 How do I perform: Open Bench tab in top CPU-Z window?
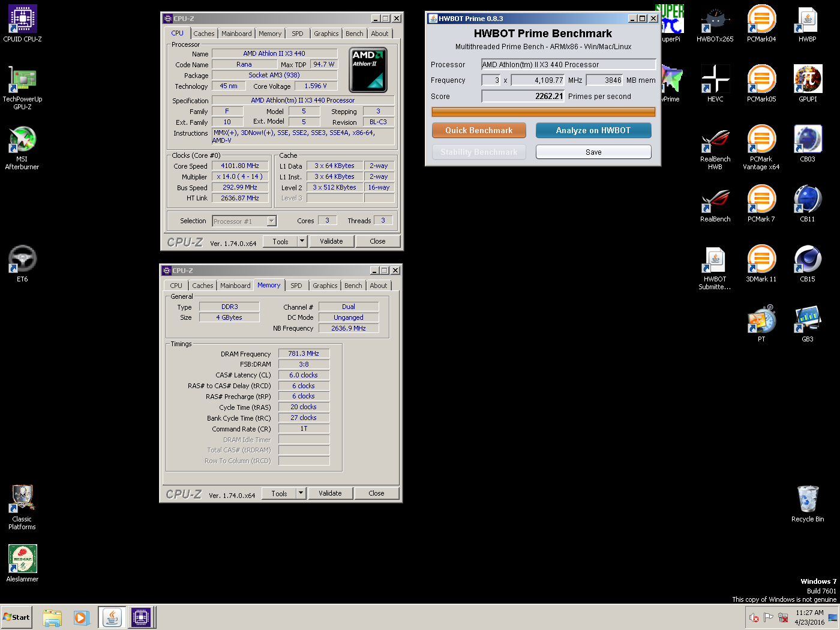pos(354,34)
